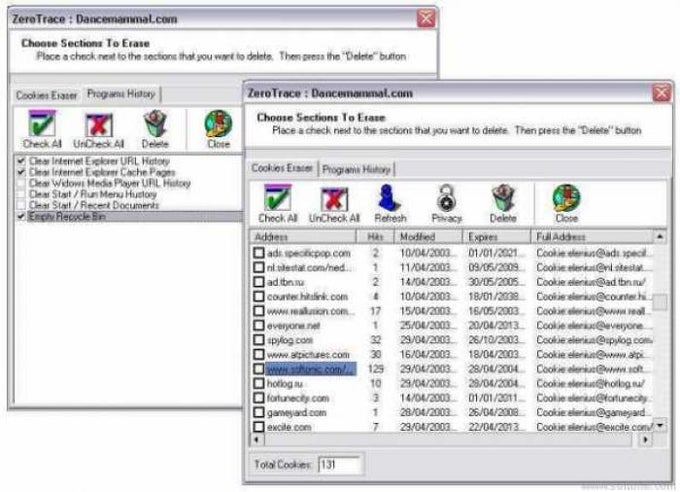Close the back ZeroTrace window
This screenshot has width=680, height=492.
pyautogui.click(x=426, y=18)
